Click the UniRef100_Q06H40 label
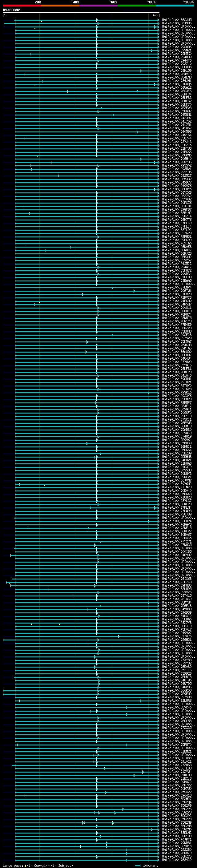 pos(177,159)
